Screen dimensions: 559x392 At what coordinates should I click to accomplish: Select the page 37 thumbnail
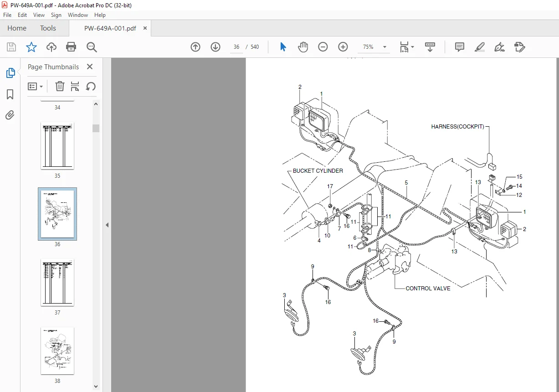pos(57,283)
